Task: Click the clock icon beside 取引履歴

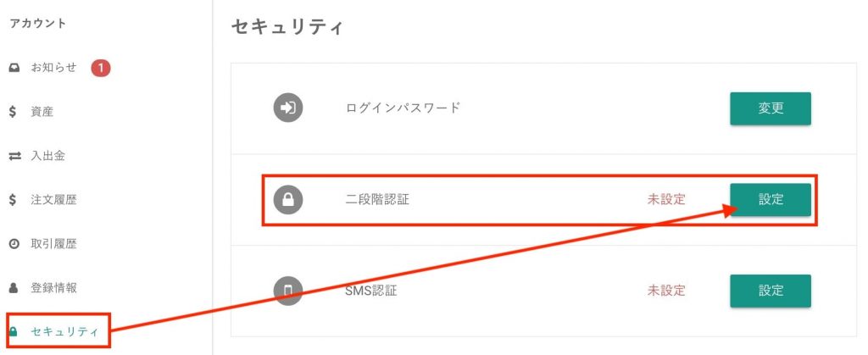Action: tap(14, 244)
